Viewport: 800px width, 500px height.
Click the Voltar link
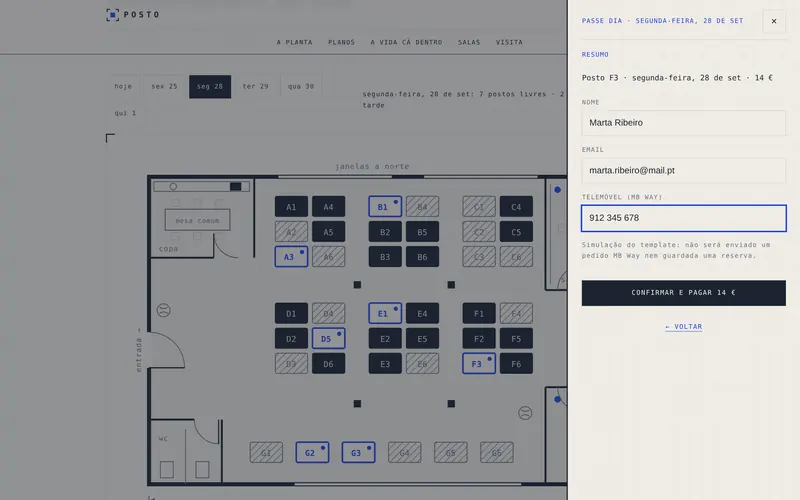(683, 327)
